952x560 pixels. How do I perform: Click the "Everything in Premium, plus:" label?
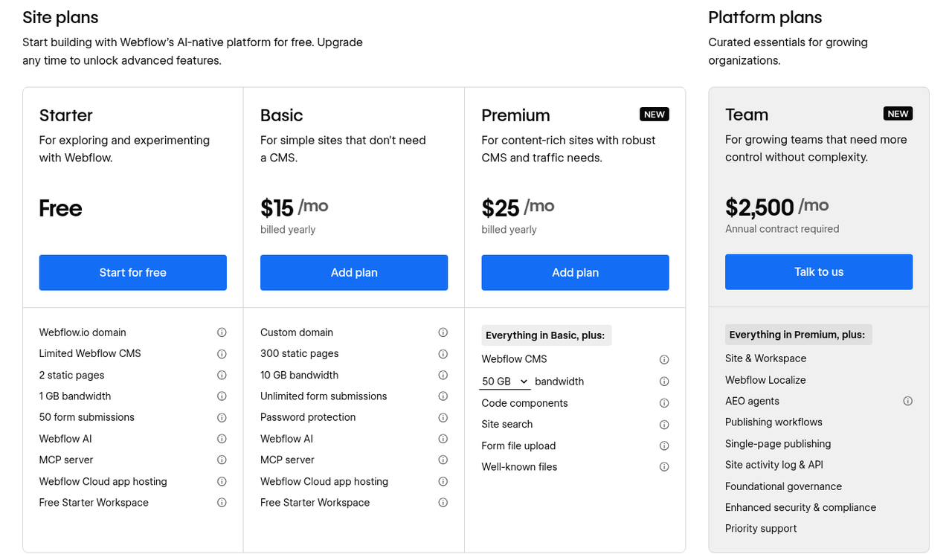[797, 335]
